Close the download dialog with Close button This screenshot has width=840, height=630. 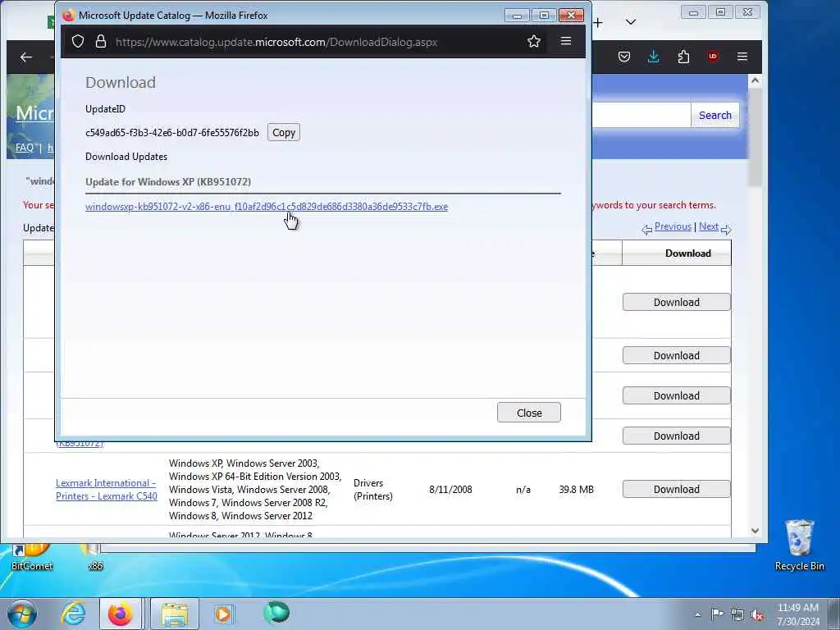tap(529, 413)
